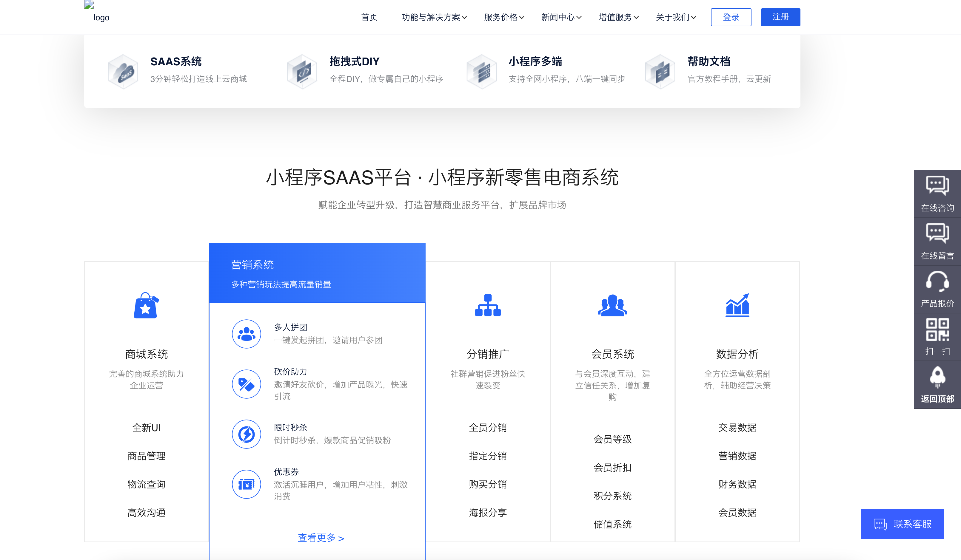This screenshot has height=560, width=961.
Task: Click 会员等级 feature text
Action: pos(612,439)
